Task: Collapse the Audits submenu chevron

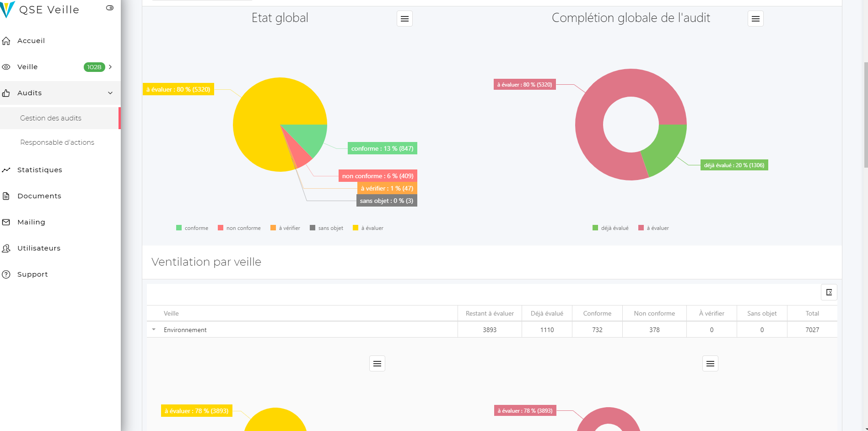Action: pos(110,93)
